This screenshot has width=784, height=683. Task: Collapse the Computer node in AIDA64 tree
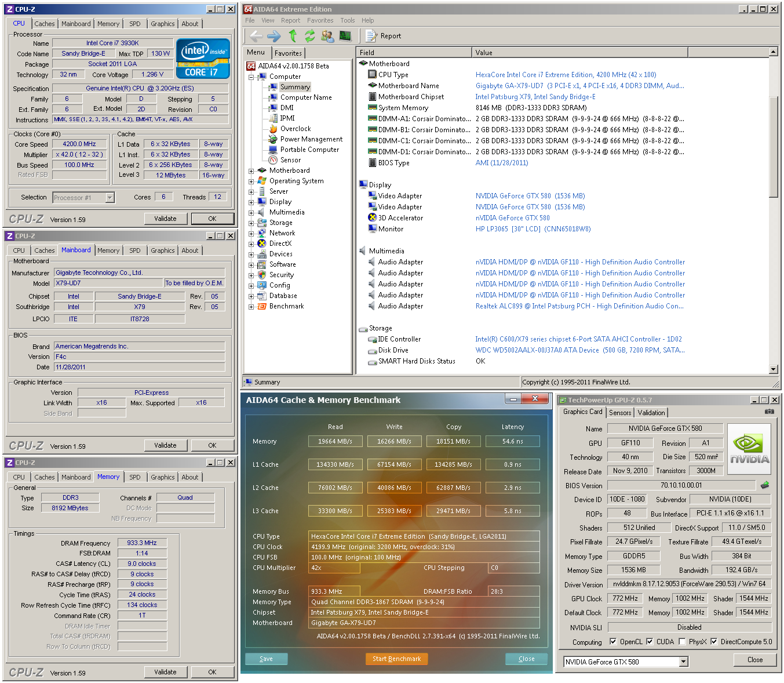pyautogui.click(x=251, y=77)
